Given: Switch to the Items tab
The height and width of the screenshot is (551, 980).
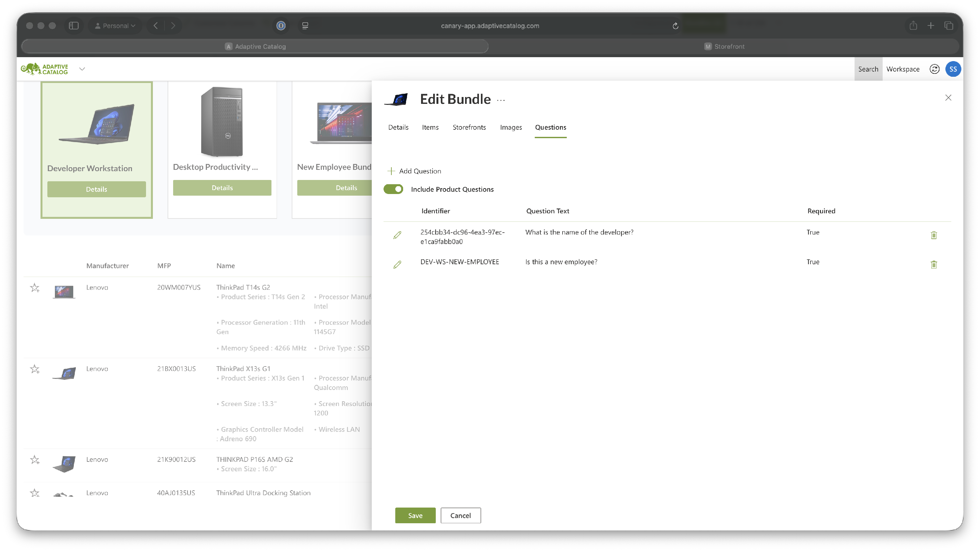Looking at the screenshot, I should click(430, 127).
